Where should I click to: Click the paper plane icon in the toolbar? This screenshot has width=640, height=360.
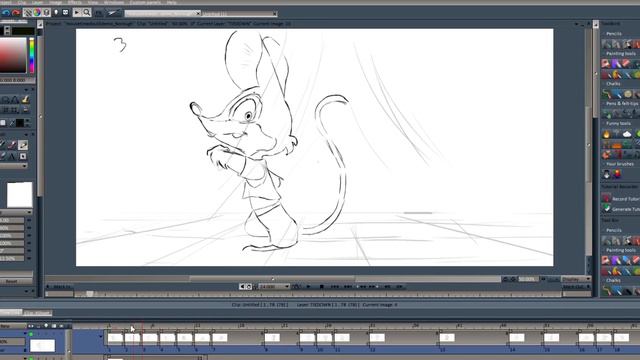click(112, 13)
